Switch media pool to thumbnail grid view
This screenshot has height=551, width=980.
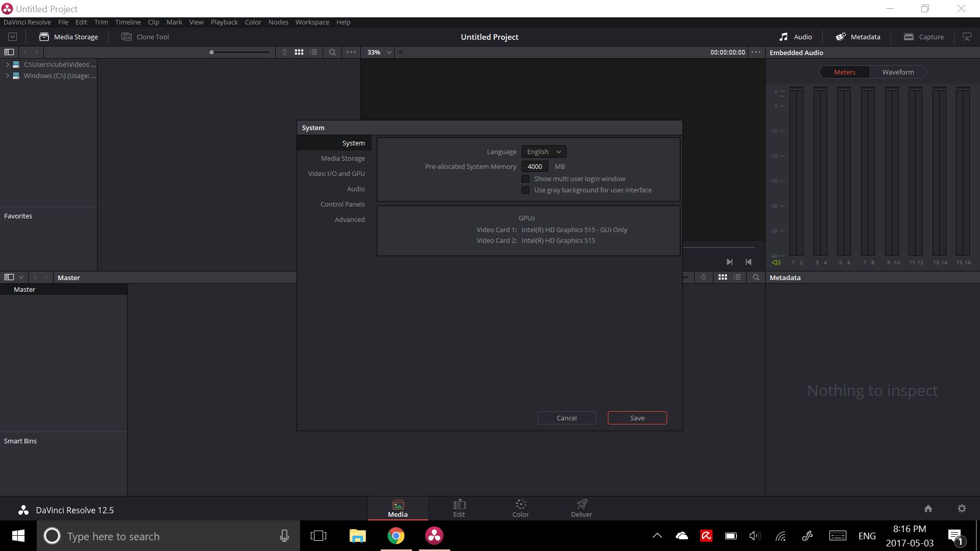[x=723, y=277]
